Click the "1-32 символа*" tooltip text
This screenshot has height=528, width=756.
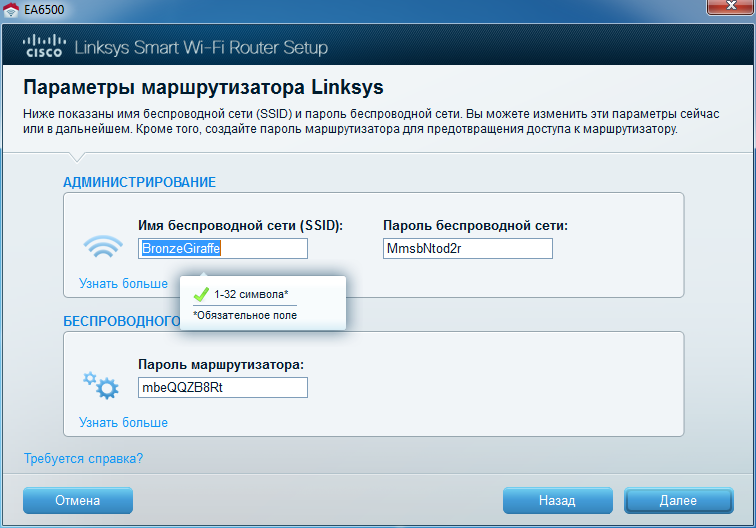pyautogui.click(x=251, y=294)
